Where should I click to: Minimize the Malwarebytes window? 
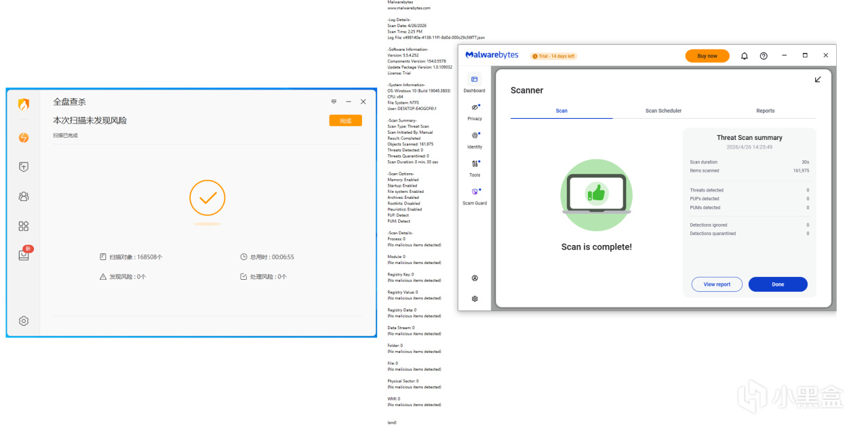pos(785,56)
